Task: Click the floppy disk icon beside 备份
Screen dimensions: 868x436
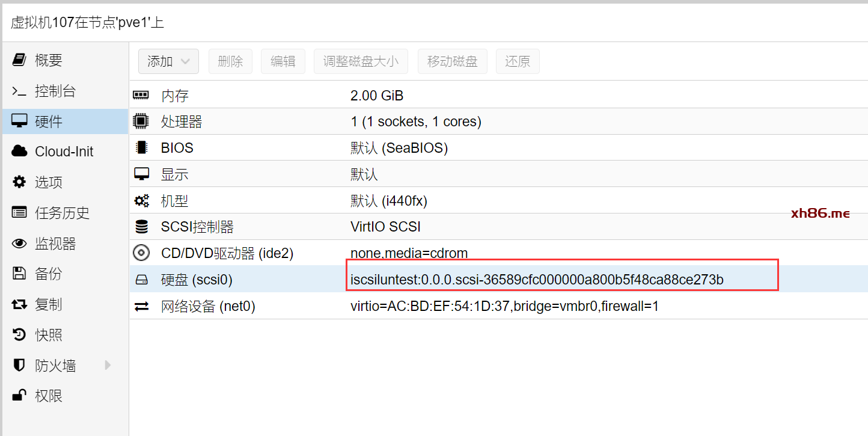Action: 19,274
